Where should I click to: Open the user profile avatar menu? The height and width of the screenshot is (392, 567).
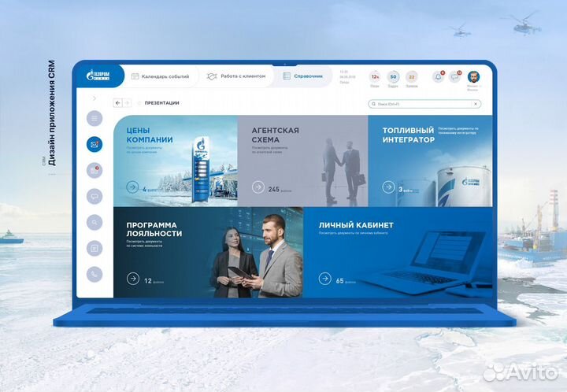point(474,76)
